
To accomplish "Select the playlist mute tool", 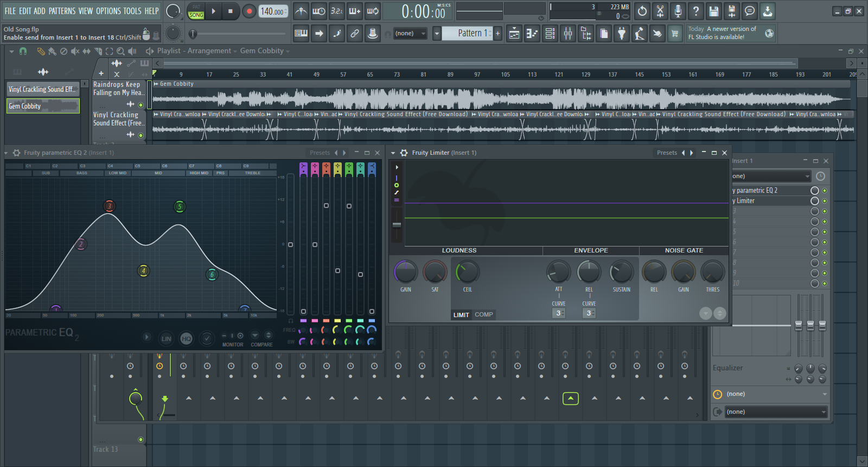I will (75, 51).
